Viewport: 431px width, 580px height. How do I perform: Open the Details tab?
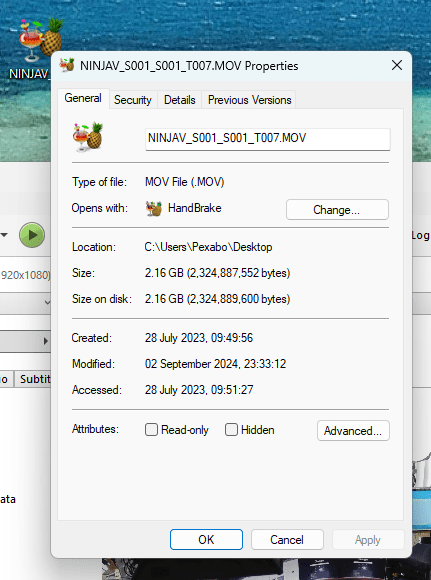(180, 100)
